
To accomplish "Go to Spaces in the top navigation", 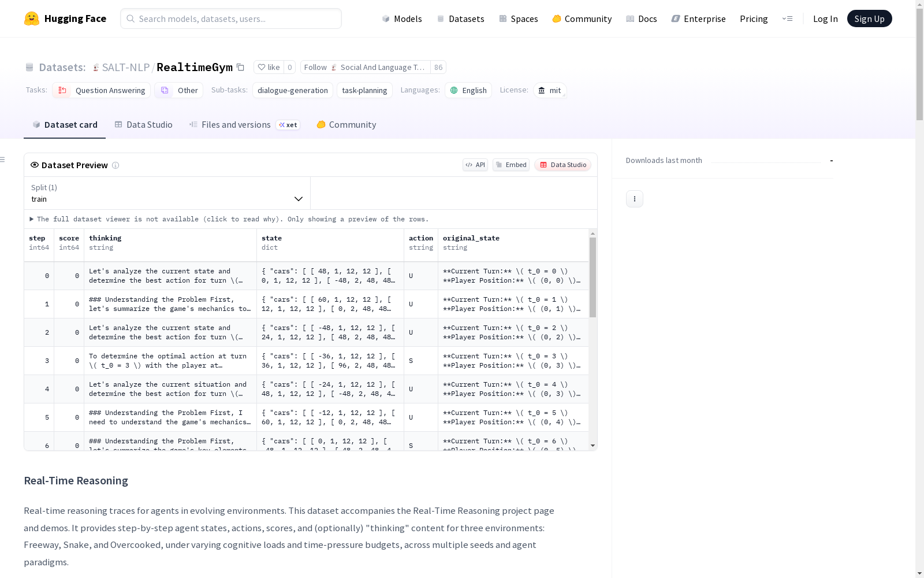I will [x=518, y=18].
